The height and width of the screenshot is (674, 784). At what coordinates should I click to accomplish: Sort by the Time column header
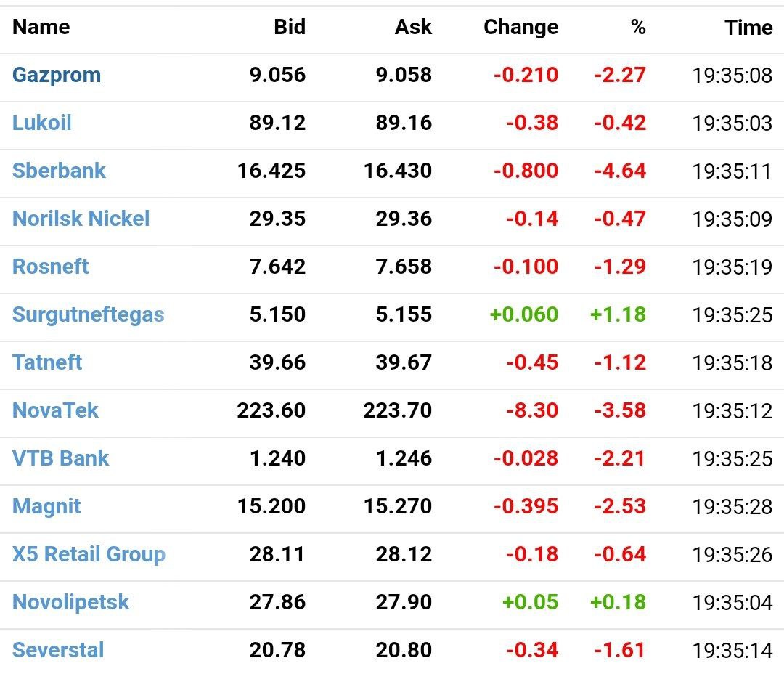pyautogui.click(x=748, y=28)
